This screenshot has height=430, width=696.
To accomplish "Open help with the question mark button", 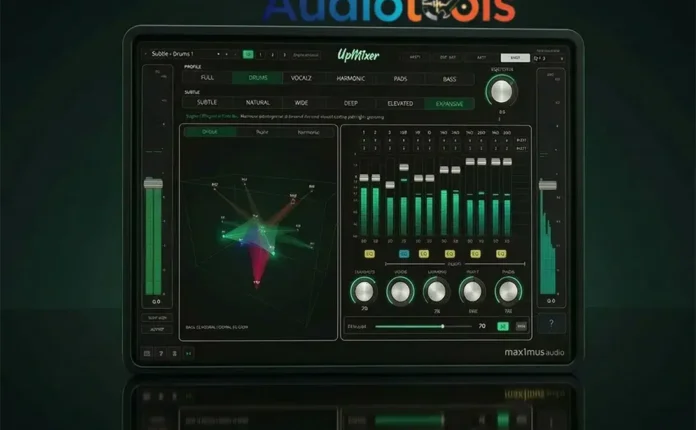I will tap(551, 323).
